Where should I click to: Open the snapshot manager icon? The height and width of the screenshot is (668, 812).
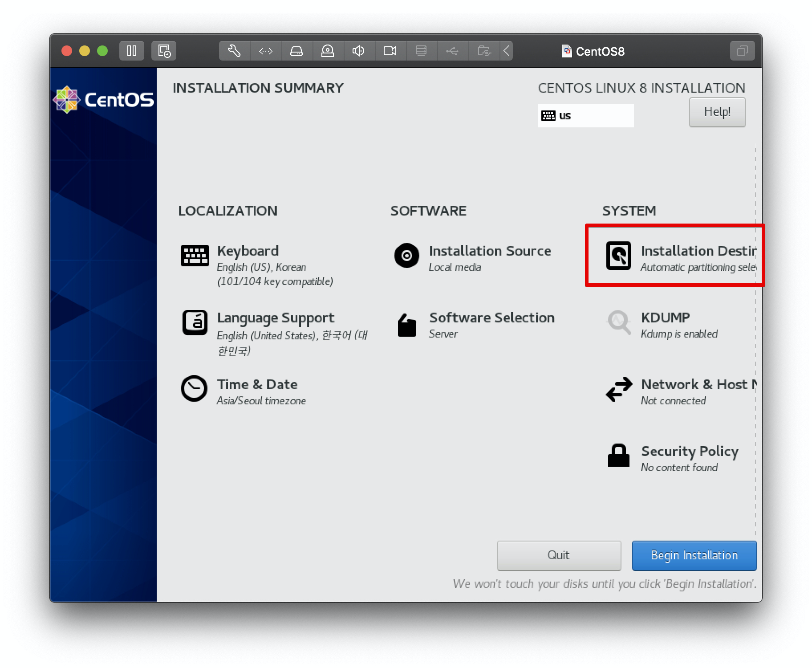(164, 51)
